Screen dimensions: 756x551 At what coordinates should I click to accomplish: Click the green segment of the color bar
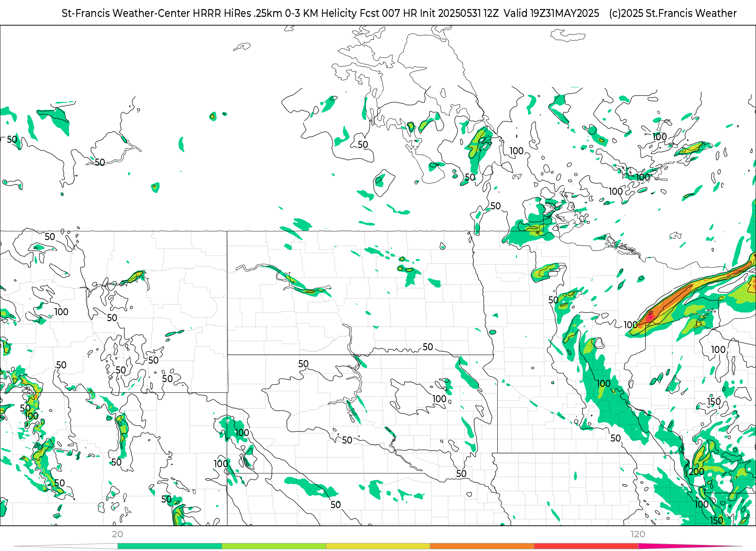(x=170, y=546)
